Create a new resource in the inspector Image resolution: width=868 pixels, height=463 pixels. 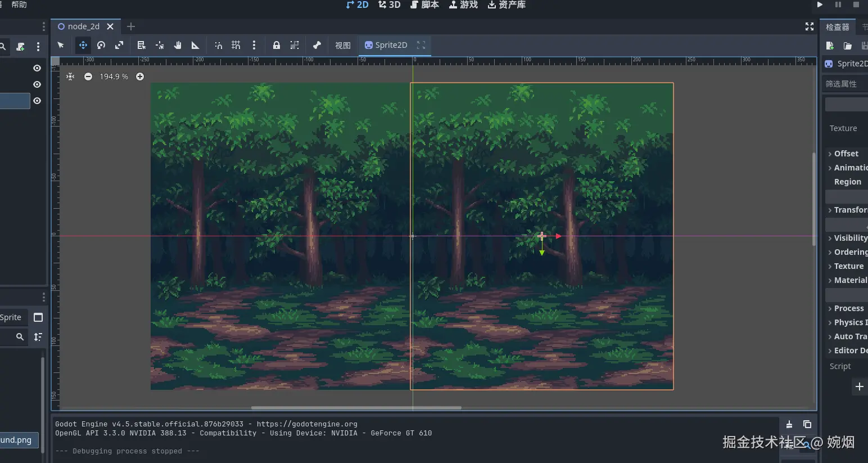[x=830, y=46]
